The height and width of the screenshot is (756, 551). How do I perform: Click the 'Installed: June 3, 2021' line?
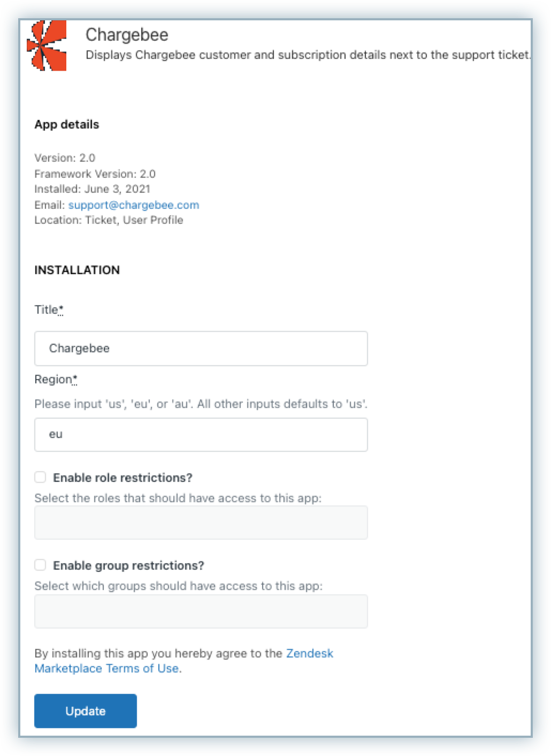(92, 189)
